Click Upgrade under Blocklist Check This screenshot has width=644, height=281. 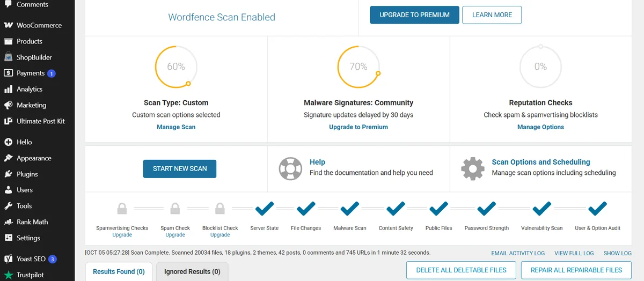click(220, 235)
